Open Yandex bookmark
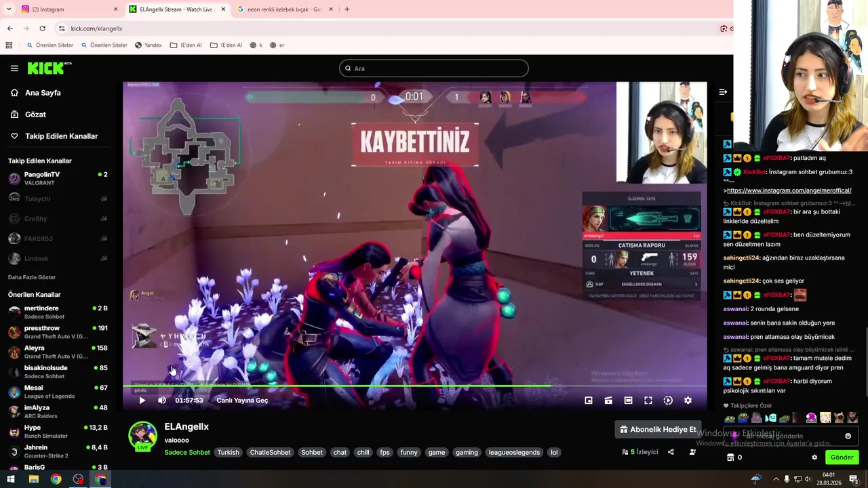This screenshot has height=488, width=868. 148,45
